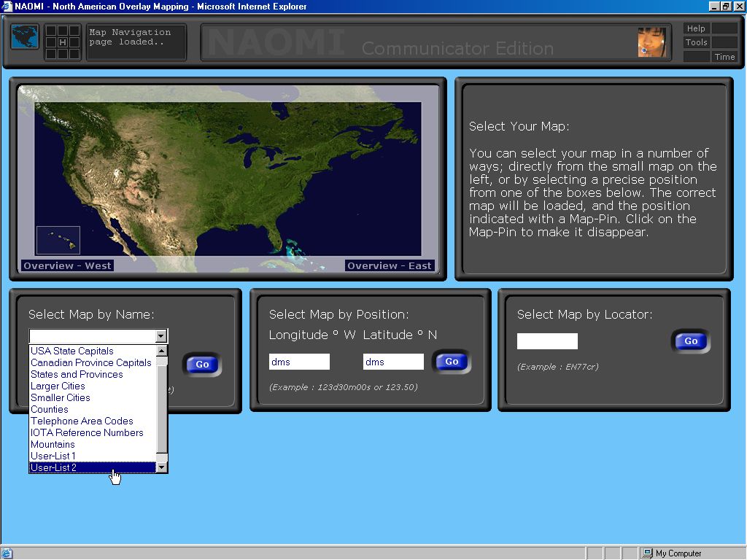Open the Help button in the header
Viewport: 747px width, 560px height.
pyautogui.click(x=696, y=28)
